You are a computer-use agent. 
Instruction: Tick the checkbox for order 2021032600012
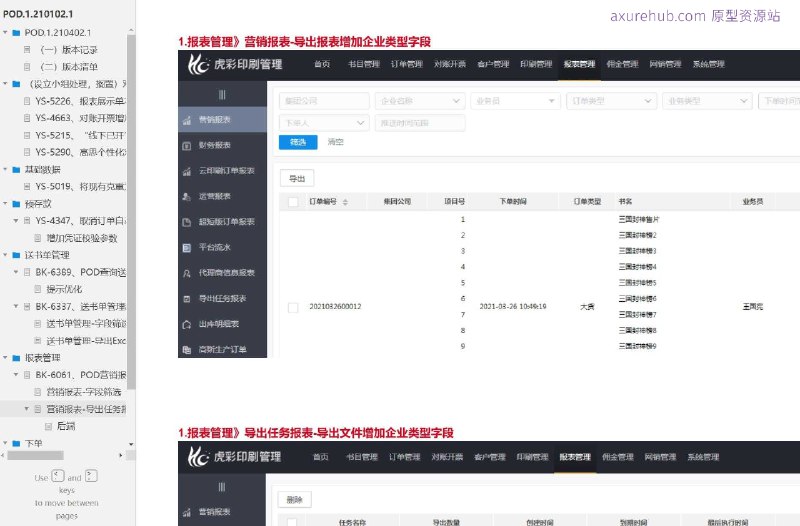point(293,307)
